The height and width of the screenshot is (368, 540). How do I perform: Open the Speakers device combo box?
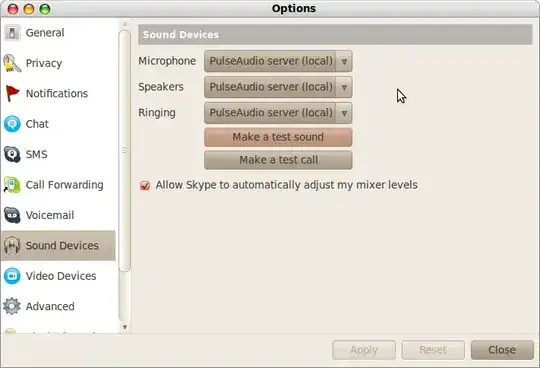click(x=278, y=87)
